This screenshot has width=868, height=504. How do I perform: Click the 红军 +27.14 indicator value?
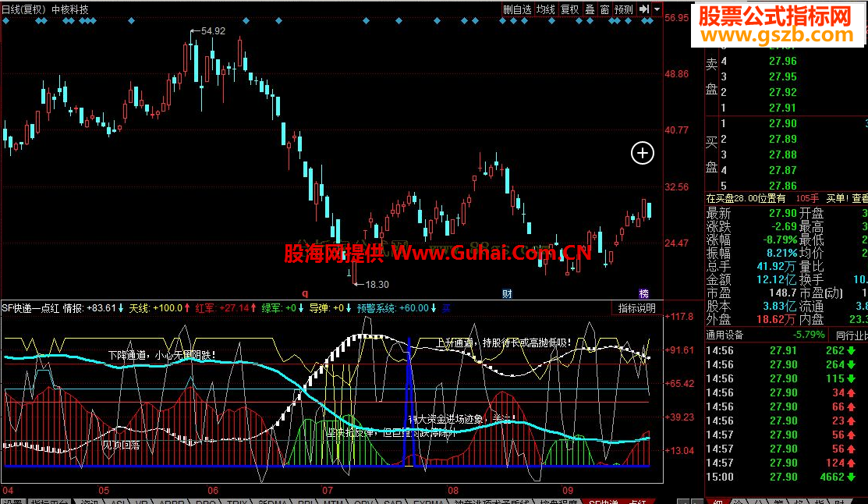click(x=225, y=308)
